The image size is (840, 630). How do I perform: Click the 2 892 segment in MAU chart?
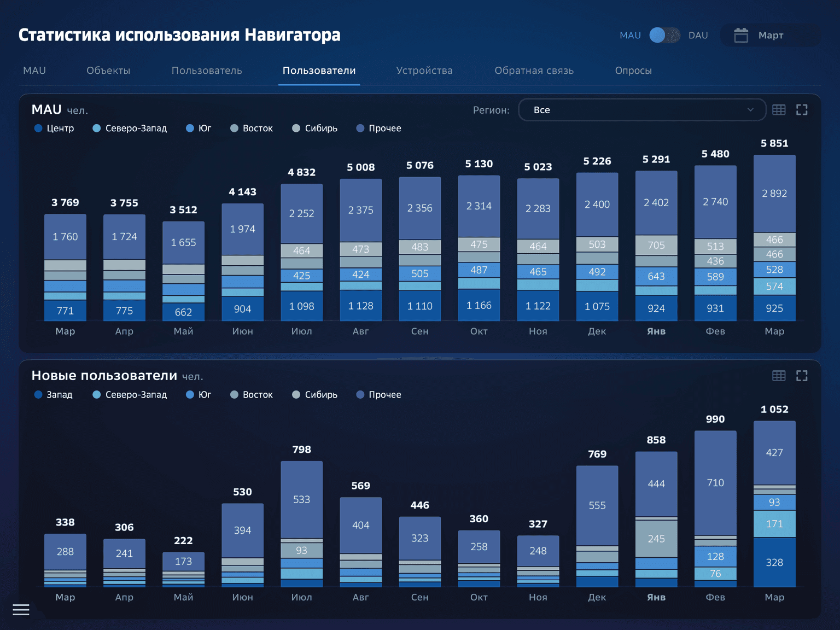pyautogui.click(x=774, y=194)
